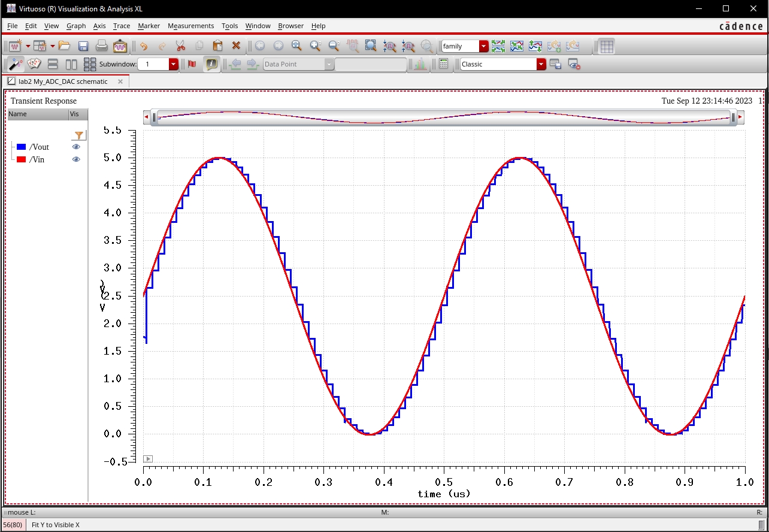Open the Calculator tool icon
This screenshot has width=769, height=532.
coord(443,64)
